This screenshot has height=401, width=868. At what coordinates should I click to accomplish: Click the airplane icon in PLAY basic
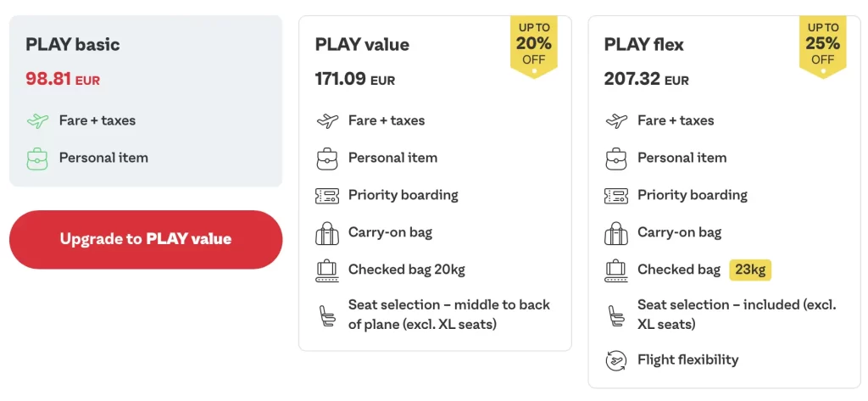coord(37,120)
